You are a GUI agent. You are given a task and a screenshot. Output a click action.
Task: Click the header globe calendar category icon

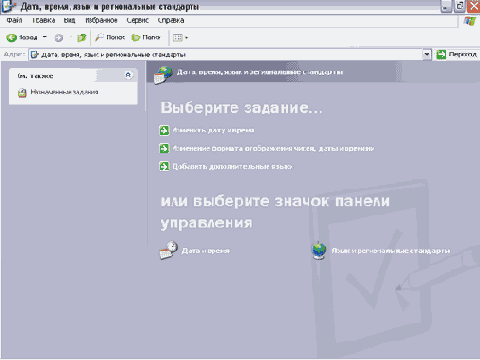pyautogui.click(x=163, y=75)
